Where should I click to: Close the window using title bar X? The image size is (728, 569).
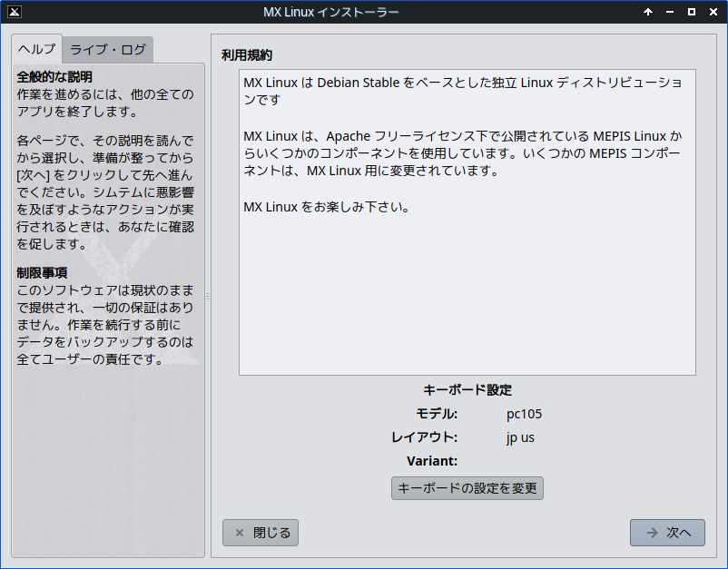(x=713, y=12)
